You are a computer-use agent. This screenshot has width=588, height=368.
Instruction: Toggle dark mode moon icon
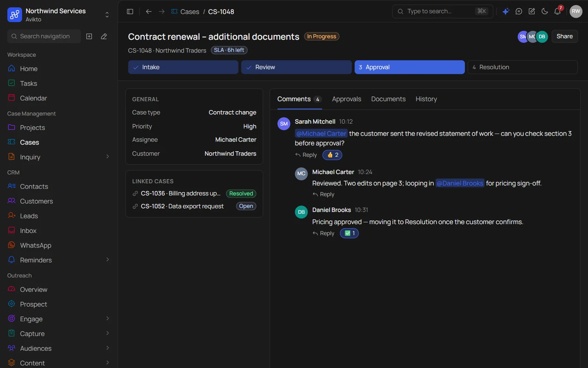pyautogui.click(x=545, y=11)
